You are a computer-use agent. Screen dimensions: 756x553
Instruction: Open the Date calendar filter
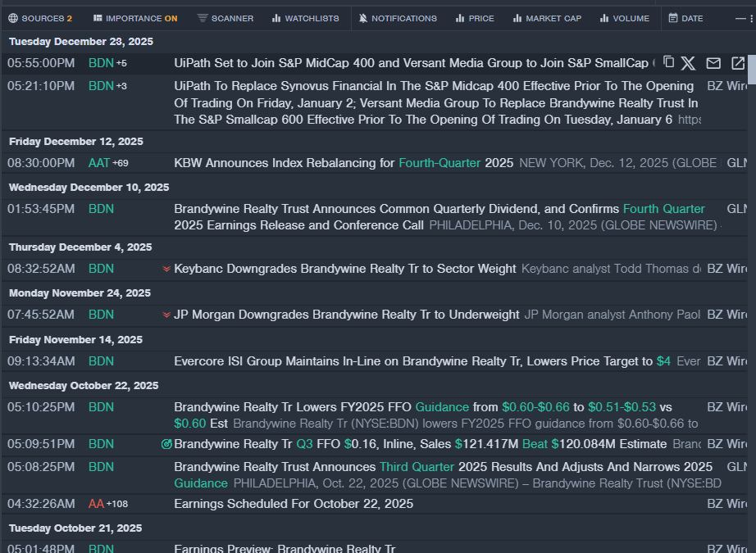685,18
